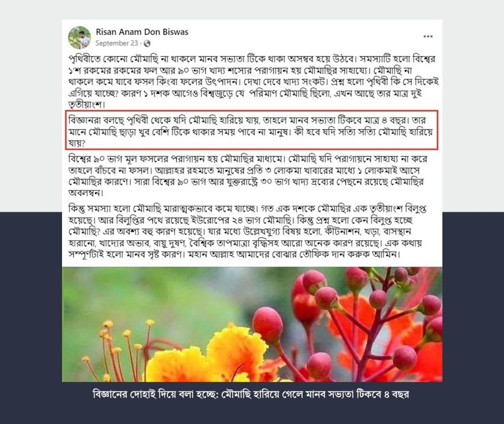Open Risan Anam Don Biswas's profile picture
Screen dimensions: 504x424
[x=79, y=37]
